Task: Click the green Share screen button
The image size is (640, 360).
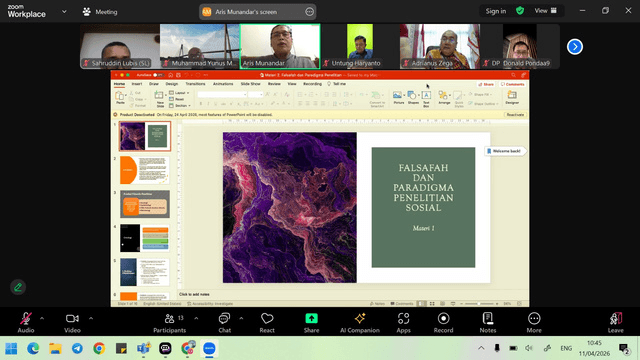Action: pos(311,322)
